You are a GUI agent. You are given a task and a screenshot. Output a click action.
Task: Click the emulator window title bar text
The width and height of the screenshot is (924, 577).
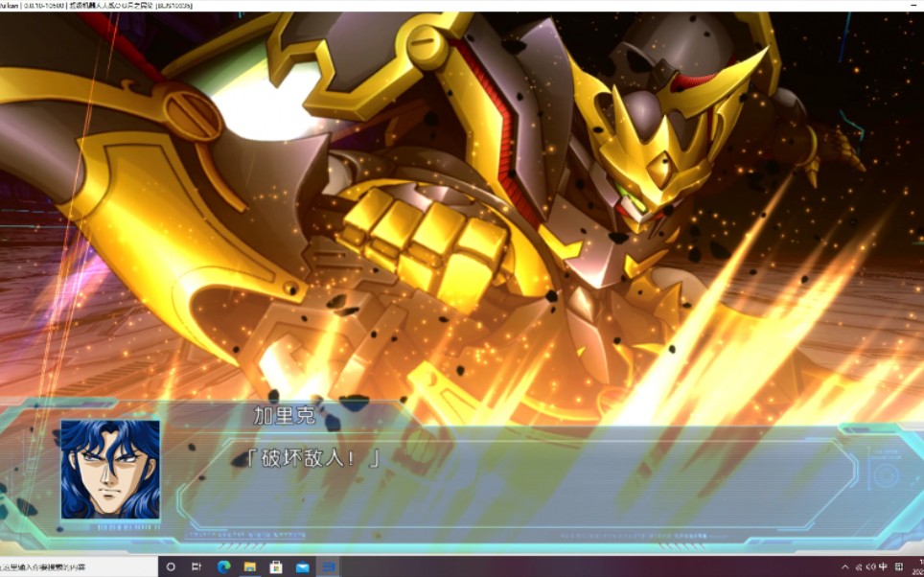[97, 6]
